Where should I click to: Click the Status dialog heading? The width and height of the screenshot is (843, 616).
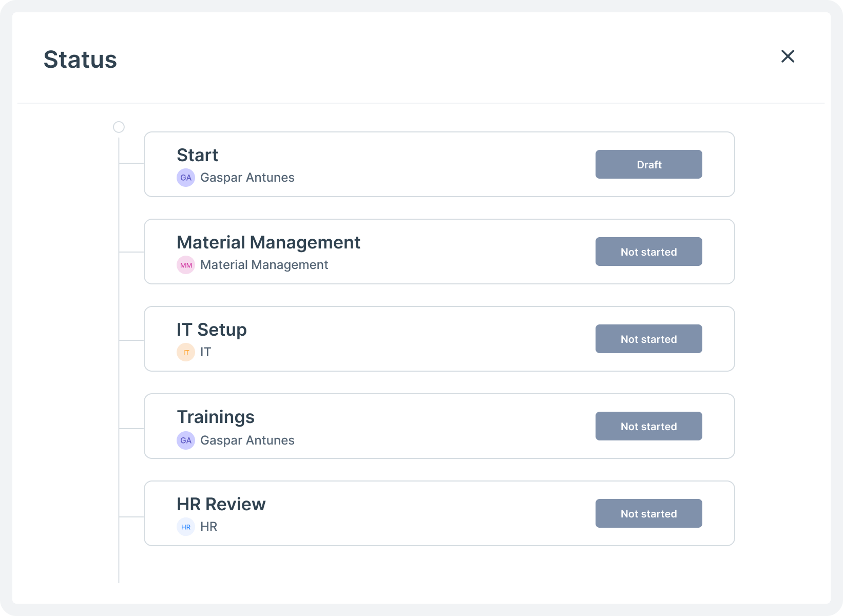[80, 60]
